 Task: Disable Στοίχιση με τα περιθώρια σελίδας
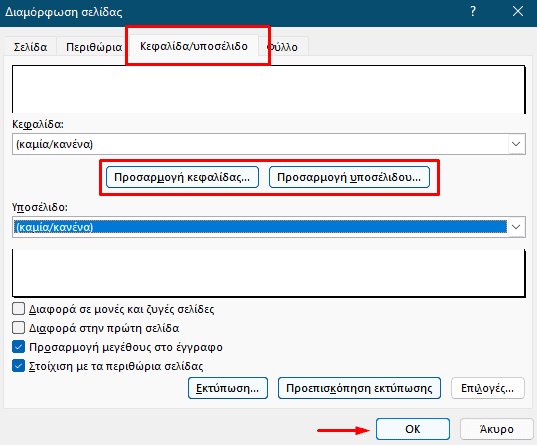click(x=18, y=366)
